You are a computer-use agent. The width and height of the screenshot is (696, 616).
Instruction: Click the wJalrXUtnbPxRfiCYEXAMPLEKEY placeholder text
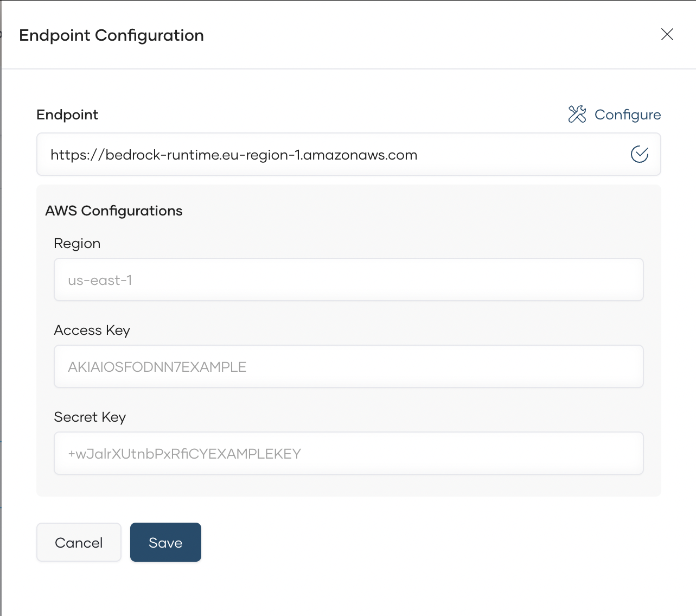click(184, 454)
